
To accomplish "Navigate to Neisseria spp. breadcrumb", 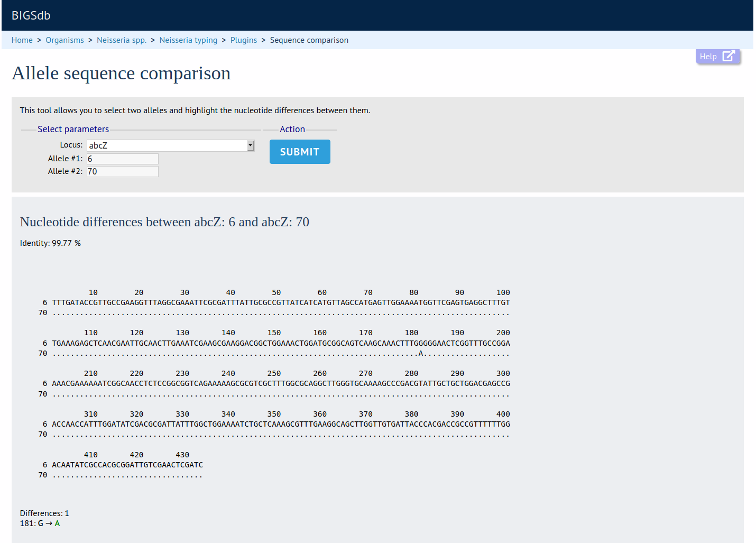I will tap(122, 40).
